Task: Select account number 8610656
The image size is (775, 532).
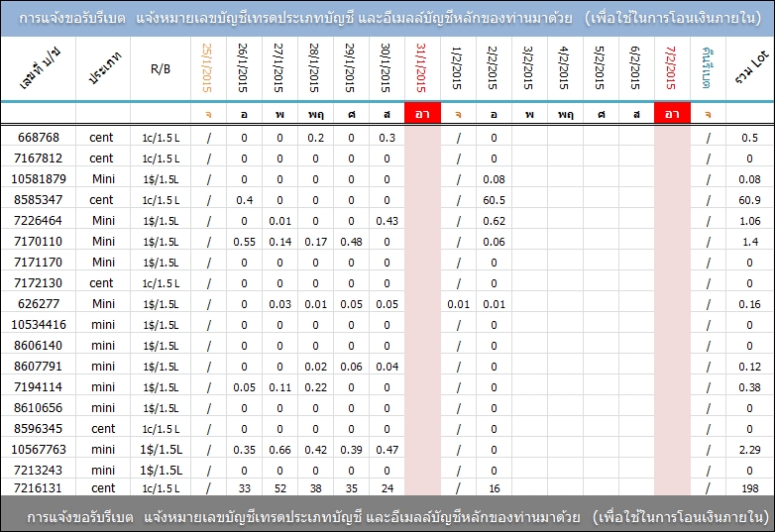Action: [39, 407]
